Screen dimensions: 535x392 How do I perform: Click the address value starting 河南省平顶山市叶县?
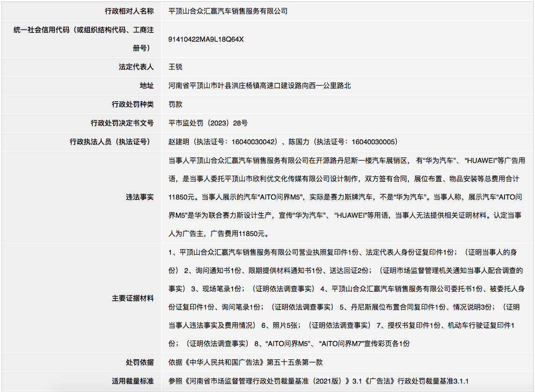pyautogui.click(x=259, y=86)
